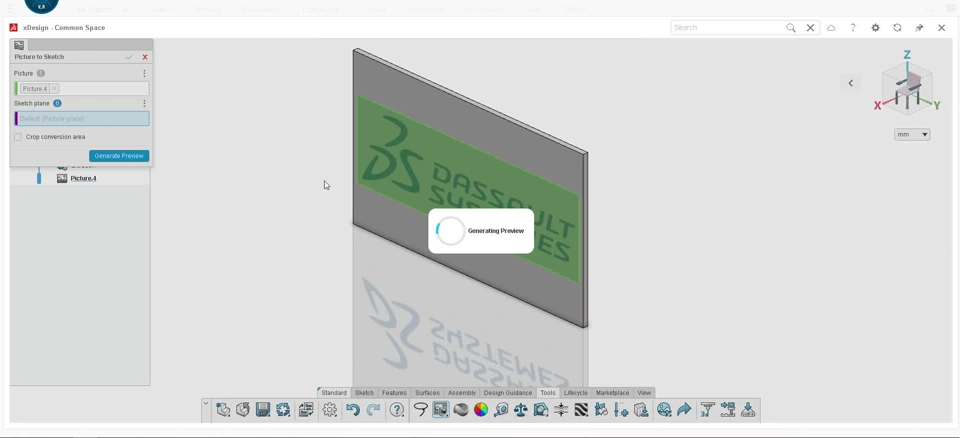960x438 pixels.
Task: Switch to the Features tab
Action: point(394,393)
